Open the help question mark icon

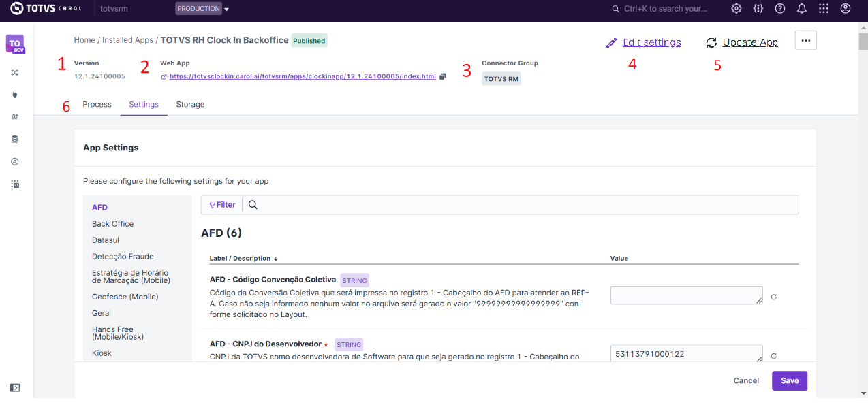pyautogui.click(x=780, y=9)
